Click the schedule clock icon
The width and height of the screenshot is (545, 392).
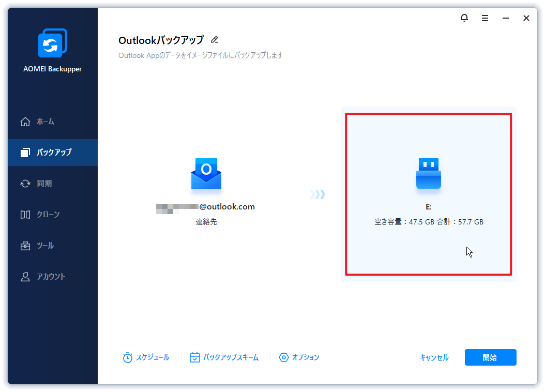pos(128,357)
